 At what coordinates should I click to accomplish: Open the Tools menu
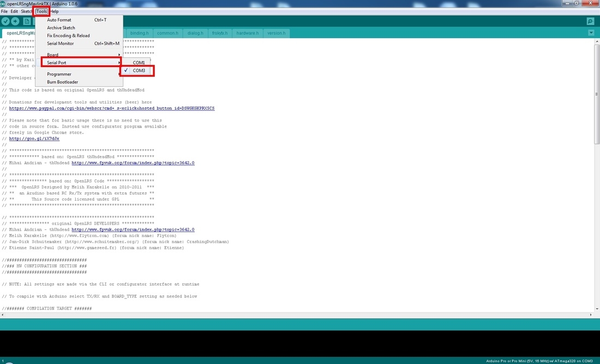(41, 11)
